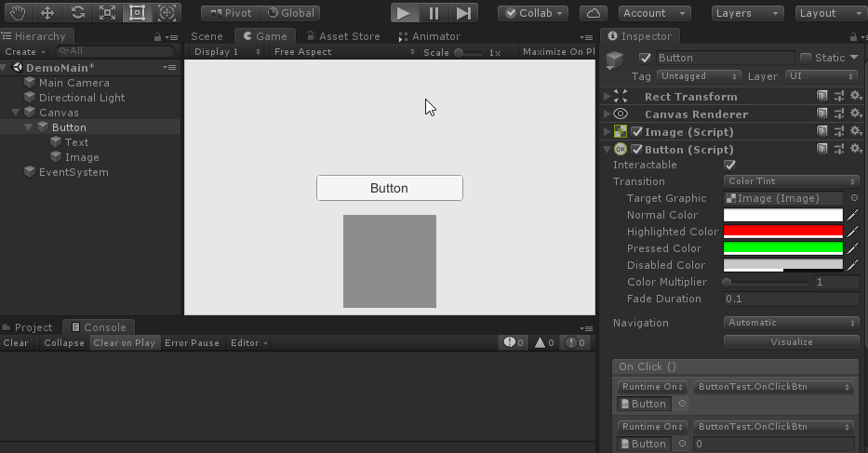This screenshot has width=868, height=453.
Task: Select the Move tool
Action: coord(47,13)
